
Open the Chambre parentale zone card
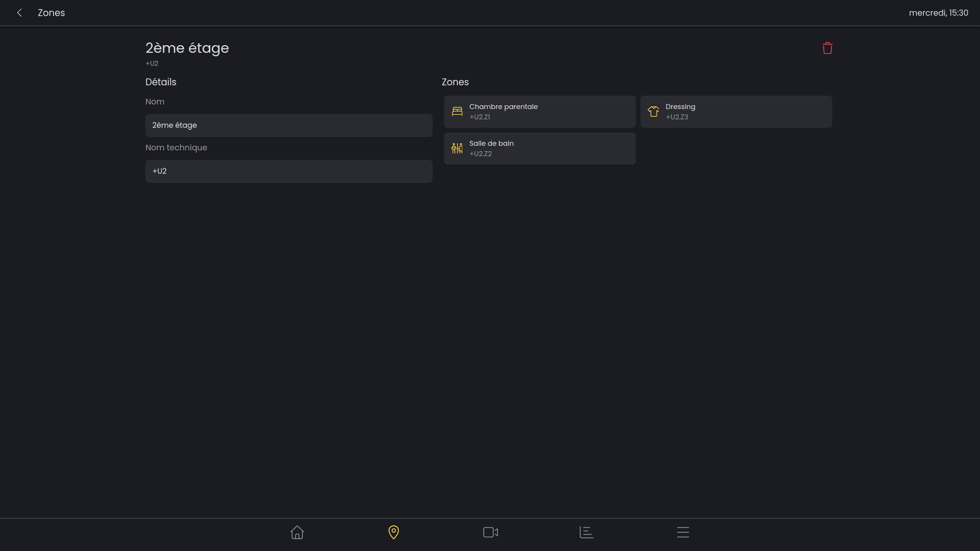(540, 111)
